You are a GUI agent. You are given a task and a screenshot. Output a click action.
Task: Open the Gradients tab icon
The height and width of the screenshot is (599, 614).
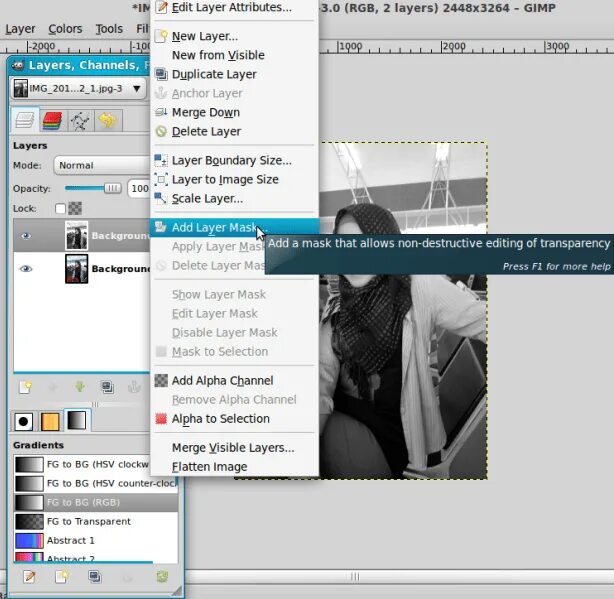pos(76,420)
